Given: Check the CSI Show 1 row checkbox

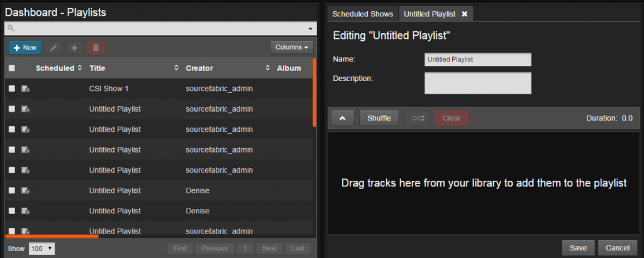Looking at the screenshot, I should [12, 89].
